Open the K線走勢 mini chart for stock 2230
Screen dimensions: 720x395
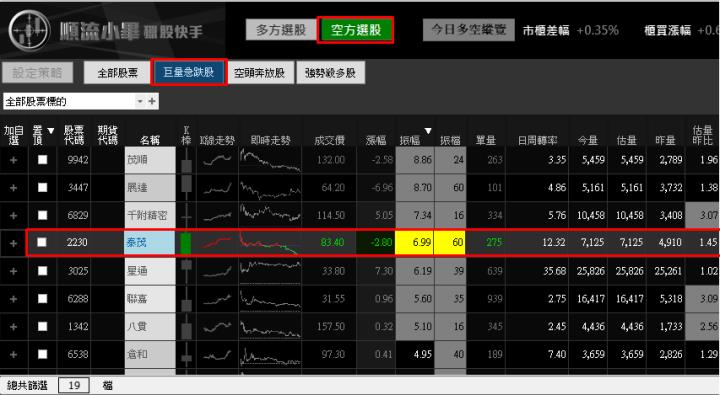(x=217, y=242)
